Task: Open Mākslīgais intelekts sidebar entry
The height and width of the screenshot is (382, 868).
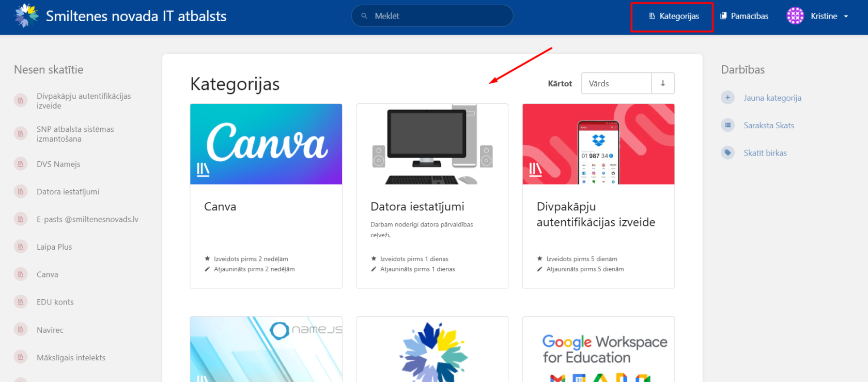Action: click(71, 357)
